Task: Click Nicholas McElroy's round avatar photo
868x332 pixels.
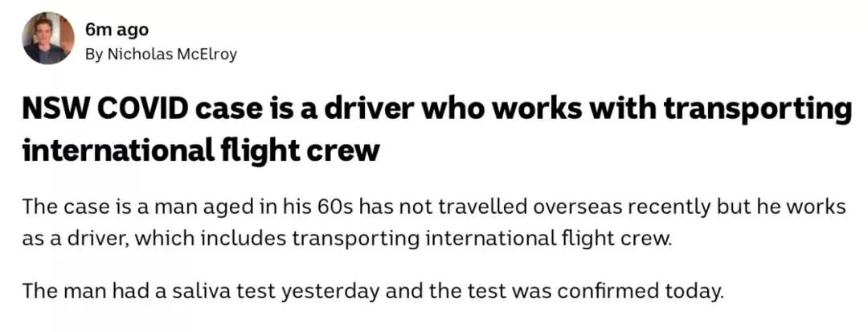Action: point(48,38)
